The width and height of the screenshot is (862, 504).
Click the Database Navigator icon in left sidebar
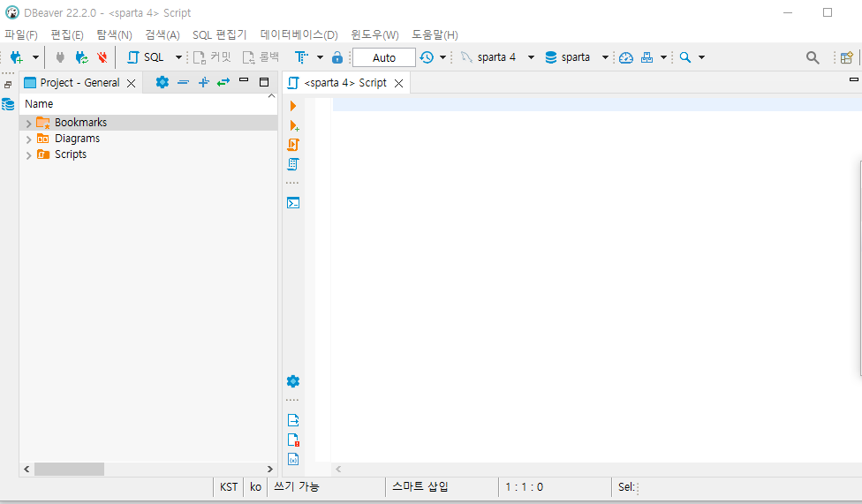point(8,104)
